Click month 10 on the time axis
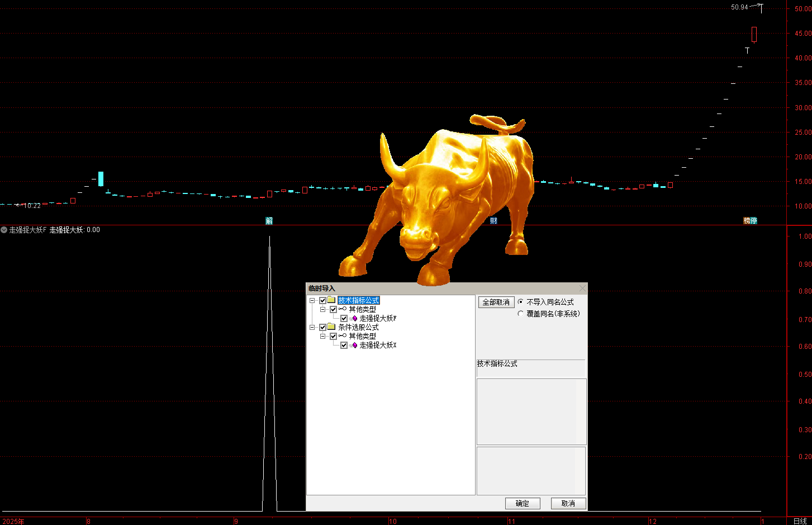 [x=393, y=521]
